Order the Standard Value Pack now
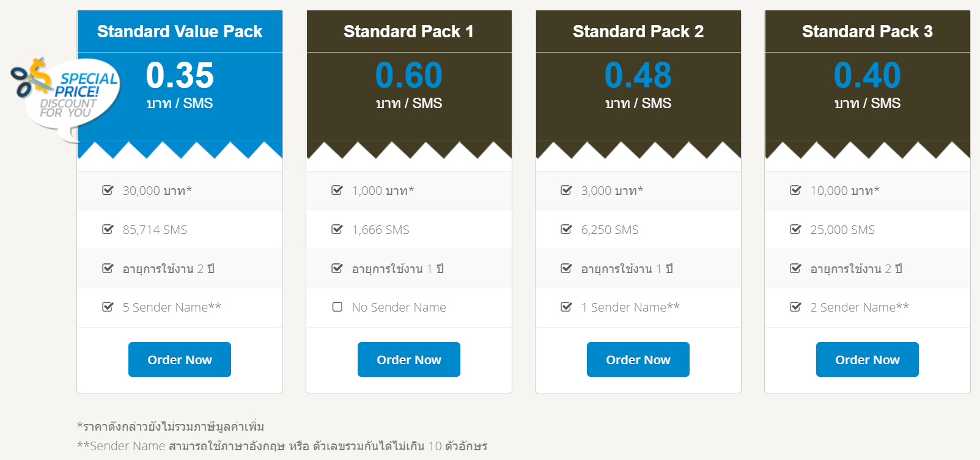980x460 pixels. (180, 359)
